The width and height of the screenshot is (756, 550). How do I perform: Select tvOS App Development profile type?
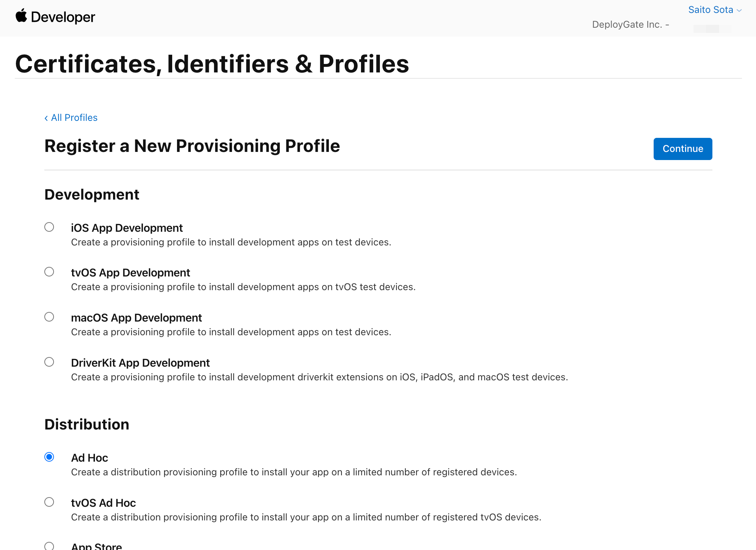(x=49, y=272)
